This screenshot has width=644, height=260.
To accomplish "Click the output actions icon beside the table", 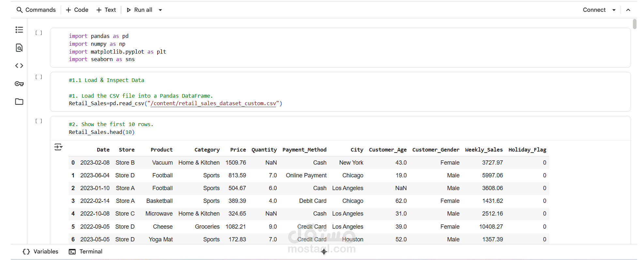I will pos(58,147).
